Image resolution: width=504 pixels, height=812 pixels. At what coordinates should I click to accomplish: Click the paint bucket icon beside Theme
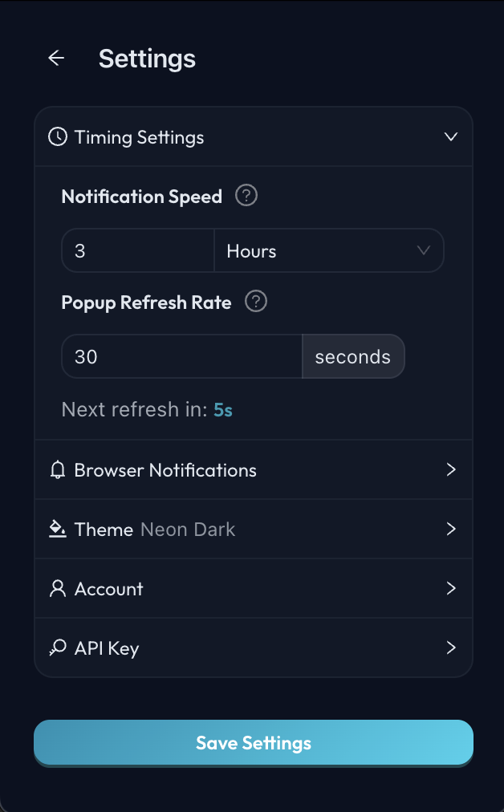point(57,529)
